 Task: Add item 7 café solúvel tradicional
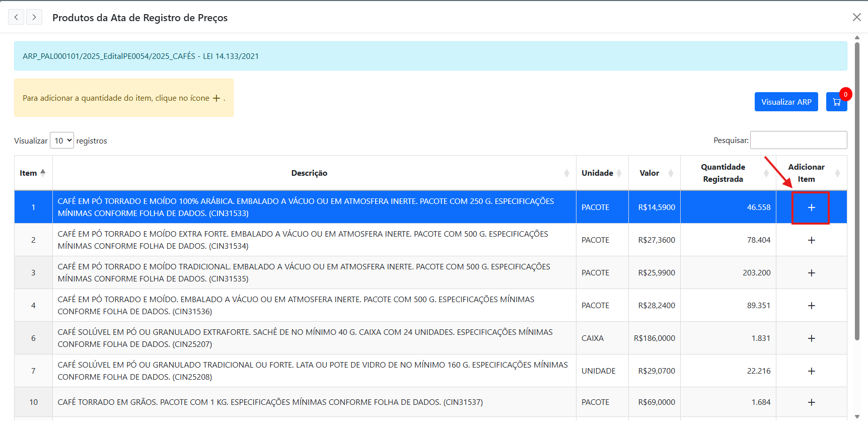click(811, 371)
